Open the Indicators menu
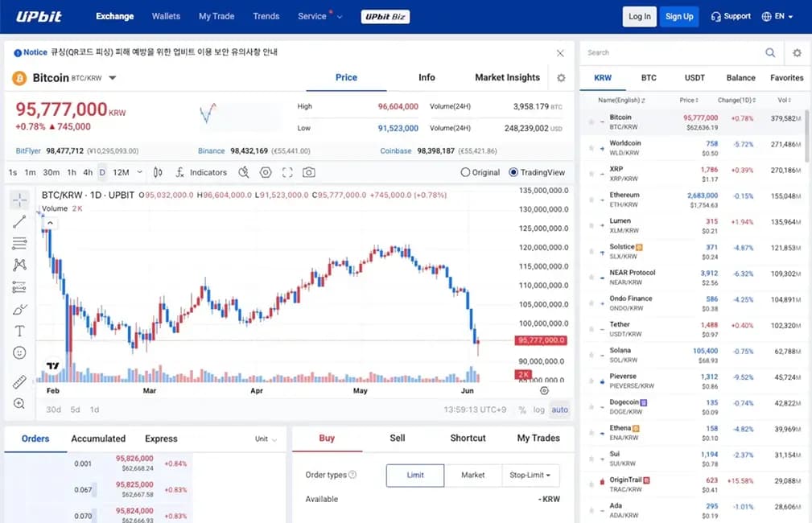Screen dimensions: 812x523 click(x=201, y=172)
